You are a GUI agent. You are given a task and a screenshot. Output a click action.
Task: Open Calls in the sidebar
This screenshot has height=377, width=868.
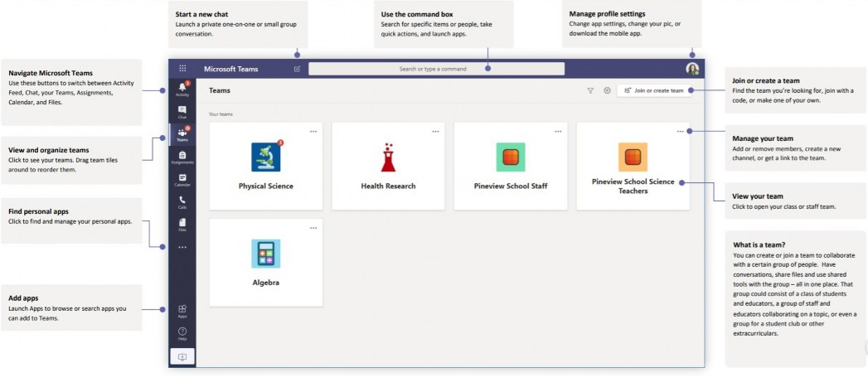click(182, 203)
